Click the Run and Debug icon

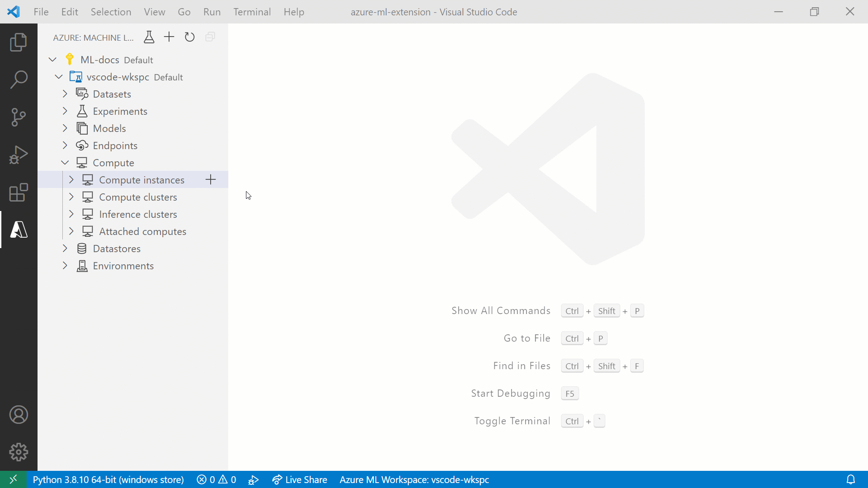tap(19, 155)
